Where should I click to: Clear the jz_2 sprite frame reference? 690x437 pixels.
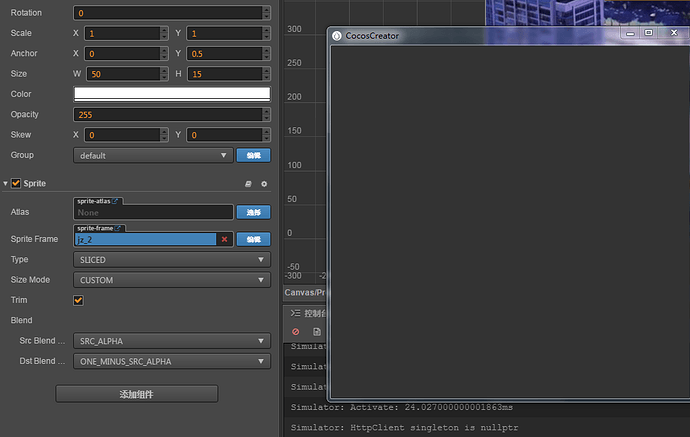point(224,239)
